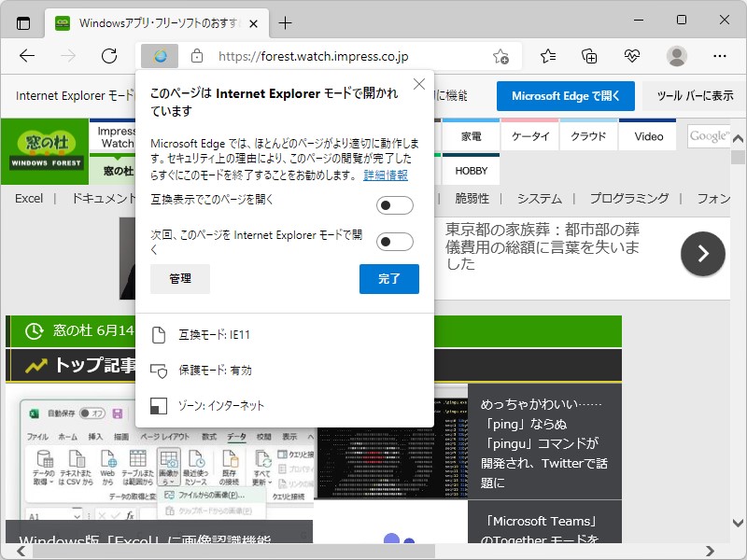Switch to the 家電 category tab
747x560 pixels.
471,134
